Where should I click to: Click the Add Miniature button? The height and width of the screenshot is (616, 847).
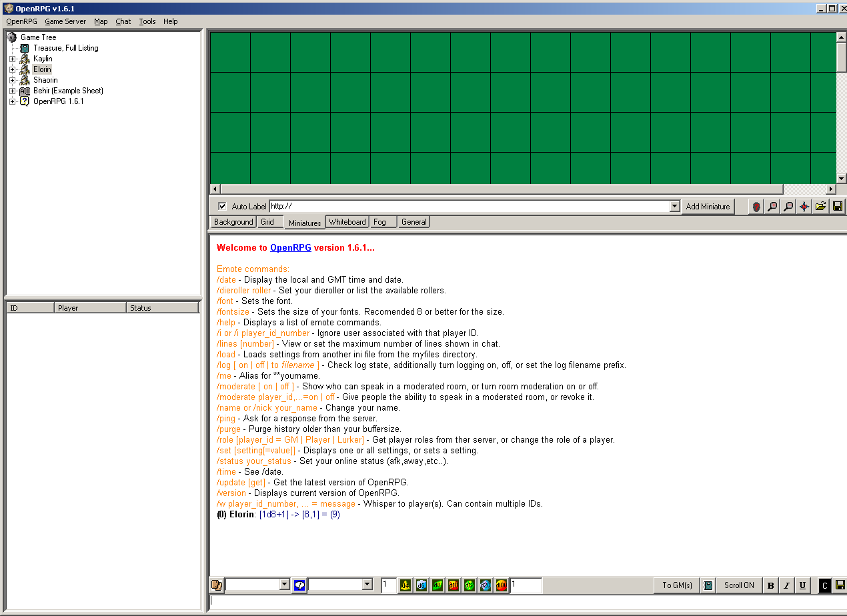coord(708,207)
